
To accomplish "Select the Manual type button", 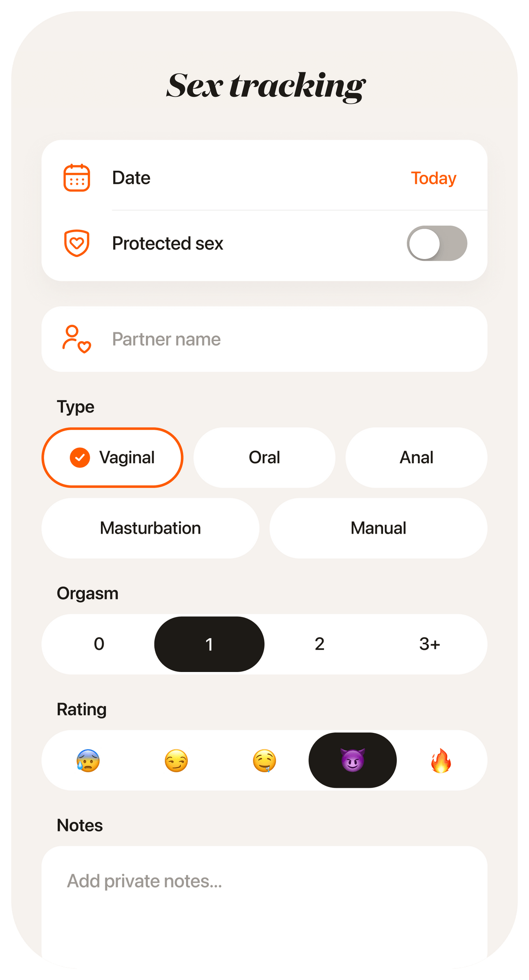I will [379, 528].
